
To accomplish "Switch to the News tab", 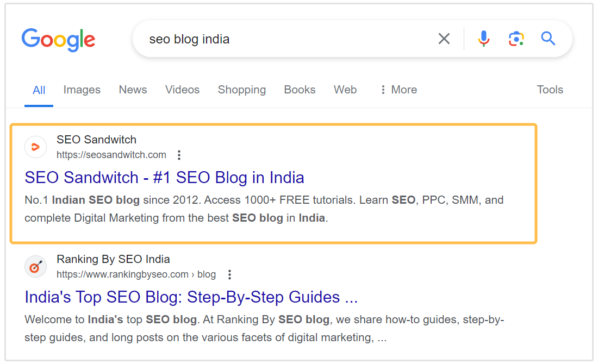I will (x=133, y=90).
